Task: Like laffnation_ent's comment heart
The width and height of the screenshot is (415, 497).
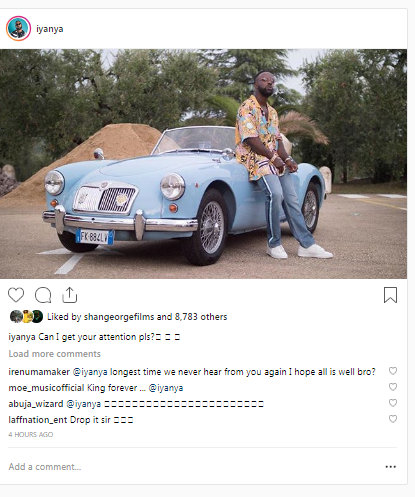Action: [x=393, y=419]
